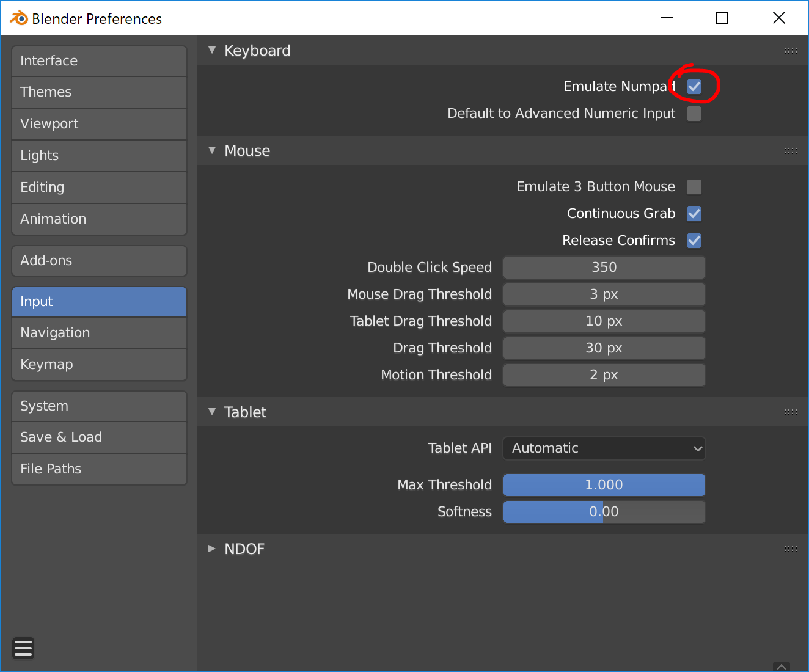This screenshot has width=809, height=672.
Task: Maximize the Blender Preferences window
Action: coord(722,18)
